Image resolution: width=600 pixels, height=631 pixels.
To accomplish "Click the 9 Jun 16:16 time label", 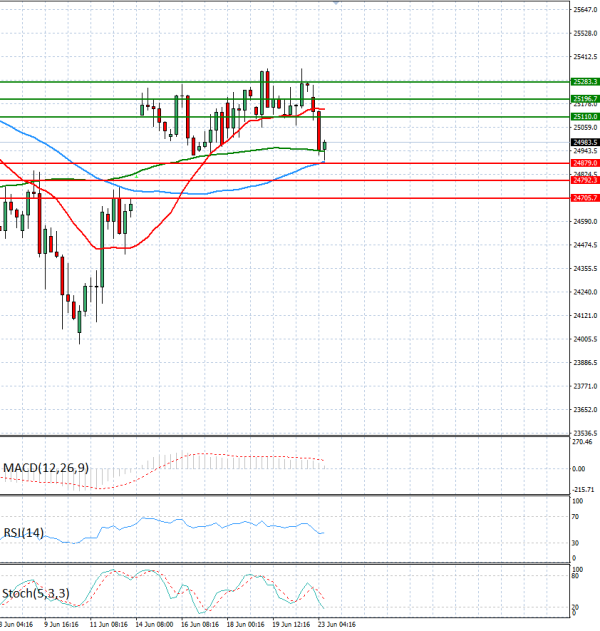I will (x=62, y=624).
